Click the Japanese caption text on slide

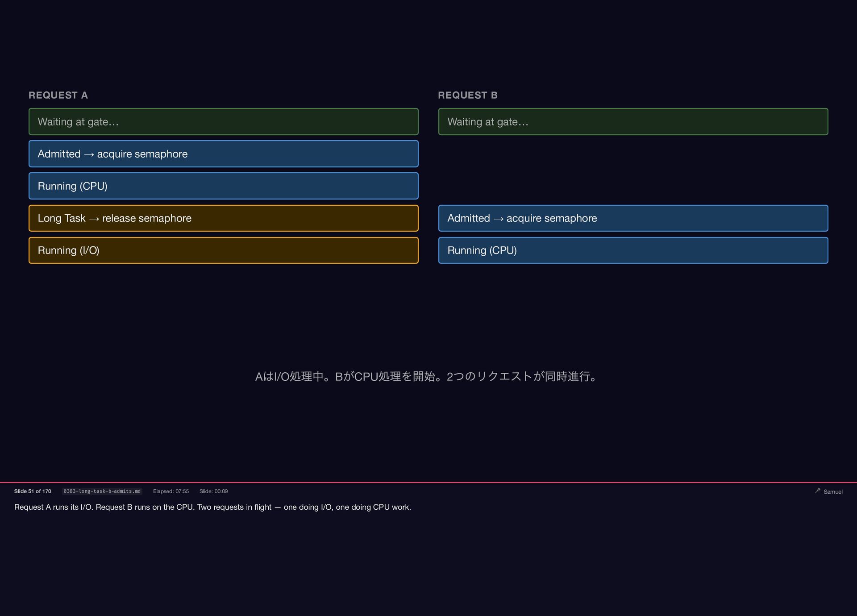428,376
